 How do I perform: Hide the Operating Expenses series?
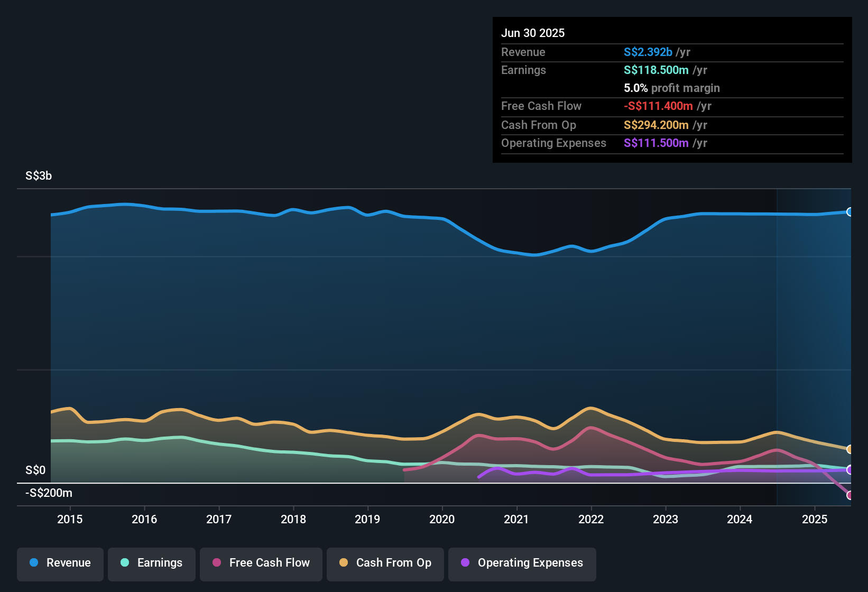click(522, 563)
